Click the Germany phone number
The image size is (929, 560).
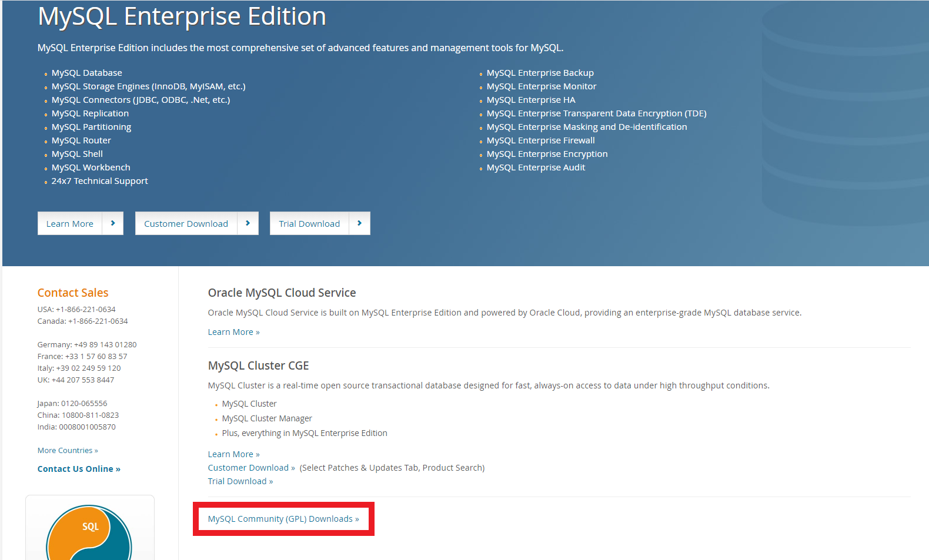point(105,345)
